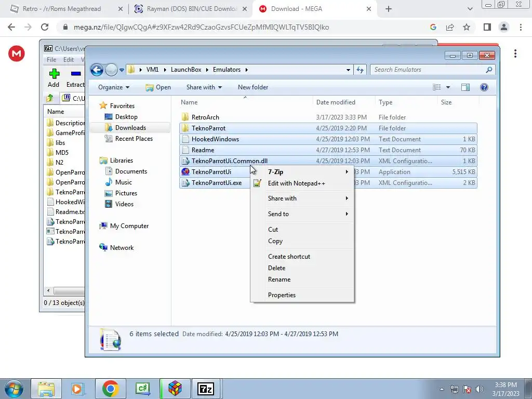Click LaunchBox in breadcrumb path
Viewport: 532px width, 399px height.
point(186,70)
